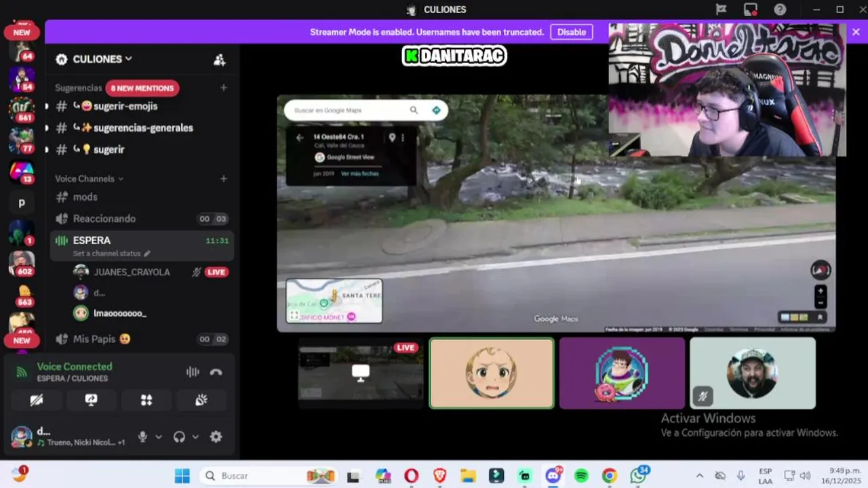The width and height of the screenshot is (868, 488).
Task: Click the Street View compass
Action: point(821,270)
